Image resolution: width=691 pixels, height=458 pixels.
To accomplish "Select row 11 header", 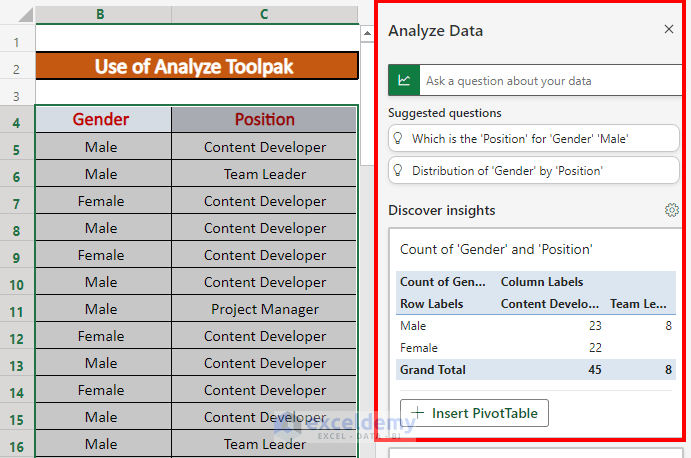I will (17, 309).
